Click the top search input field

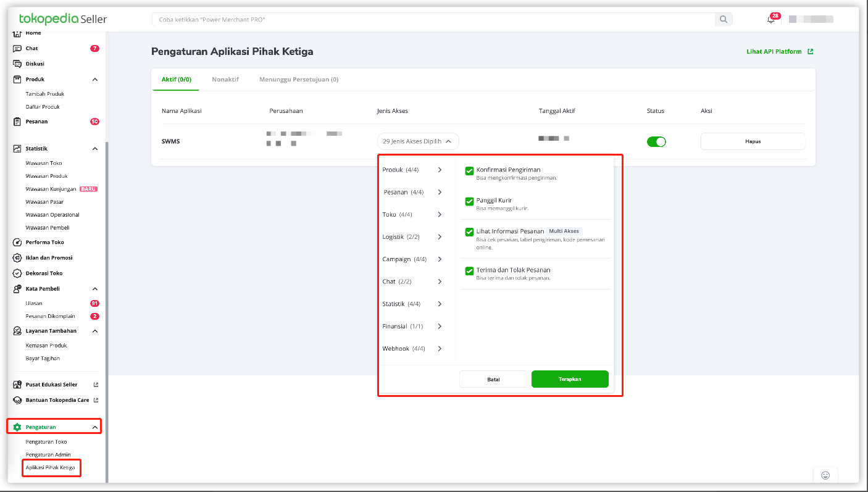click(433, 20)
